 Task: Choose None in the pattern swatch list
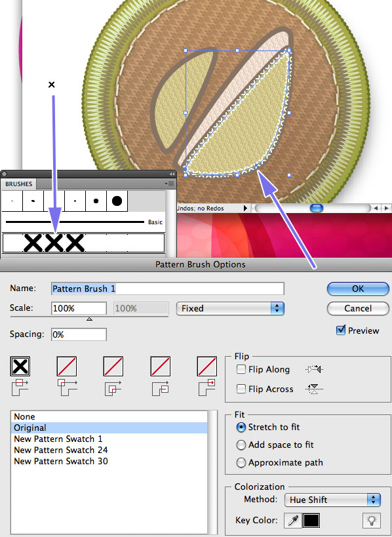click(x=109, y=416)
